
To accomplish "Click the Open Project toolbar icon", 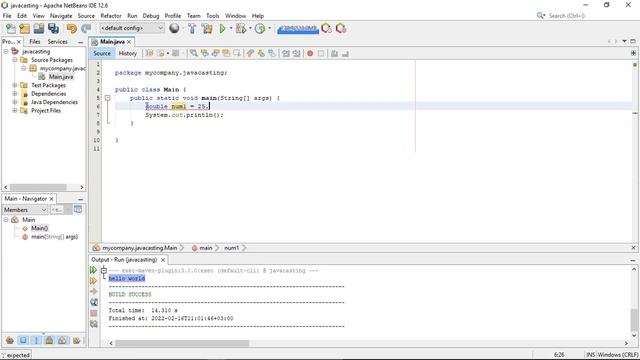I will point(39,28).
